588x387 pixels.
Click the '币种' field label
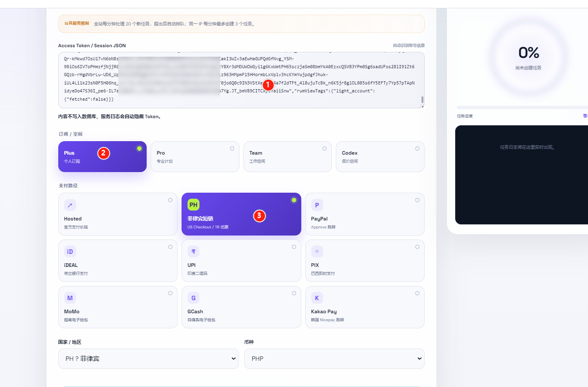[249, 342]
